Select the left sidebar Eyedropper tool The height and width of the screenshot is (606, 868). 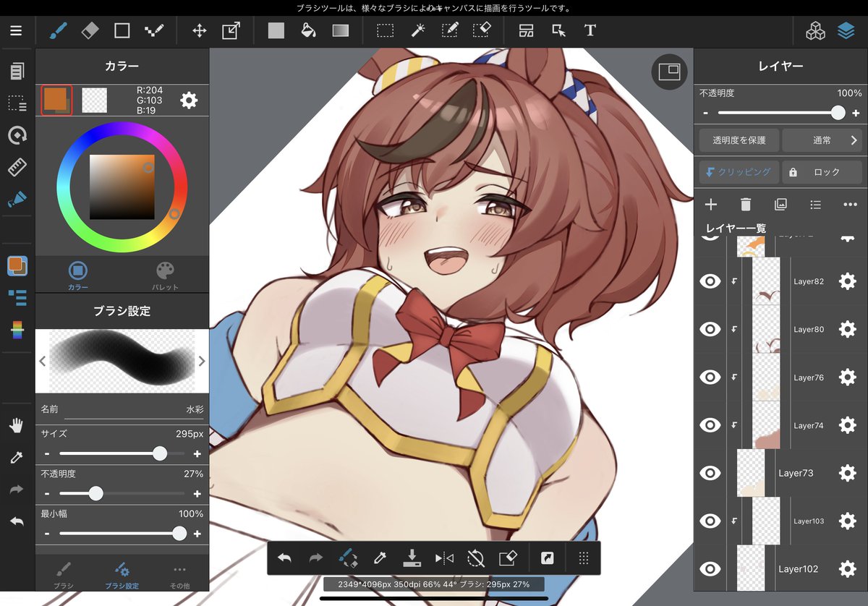tap(17, 458)
